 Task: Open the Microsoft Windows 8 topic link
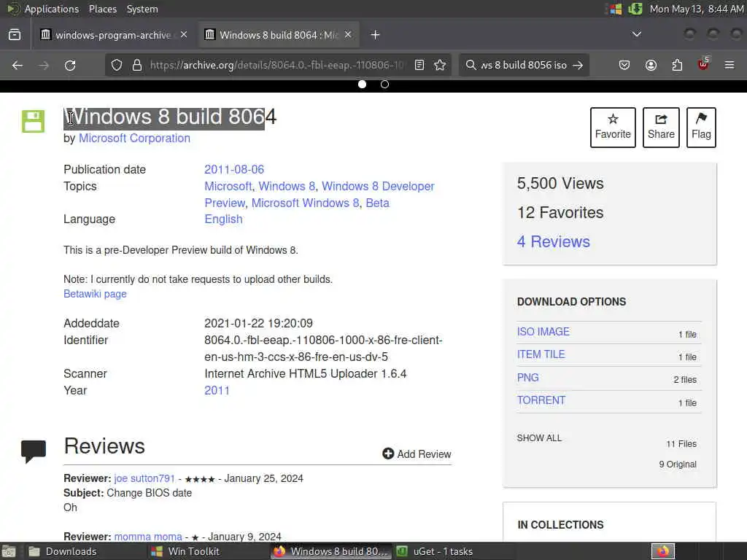coord(306,203)
